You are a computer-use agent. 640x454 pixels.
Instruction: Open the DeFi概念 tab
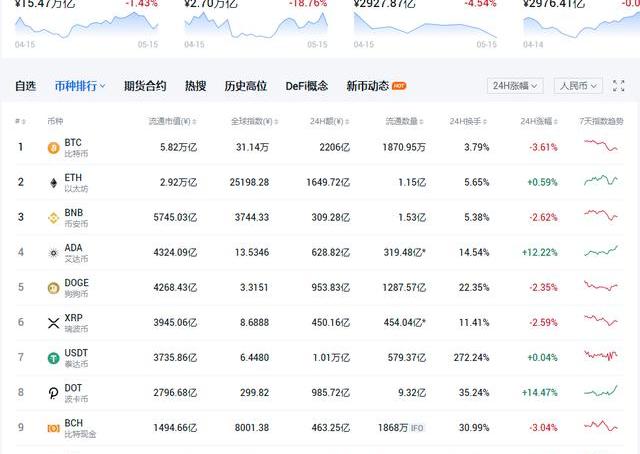[x=308, y=86]
